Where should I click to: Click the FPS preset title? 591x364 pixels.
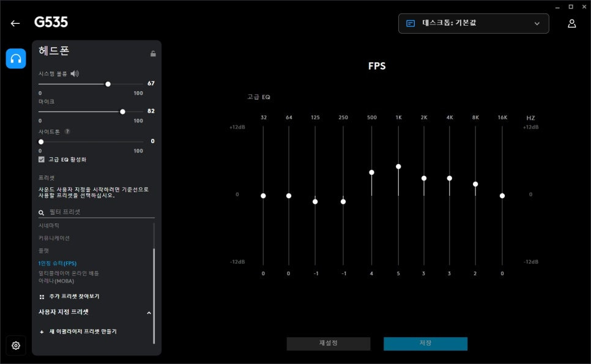click(377, 66)
